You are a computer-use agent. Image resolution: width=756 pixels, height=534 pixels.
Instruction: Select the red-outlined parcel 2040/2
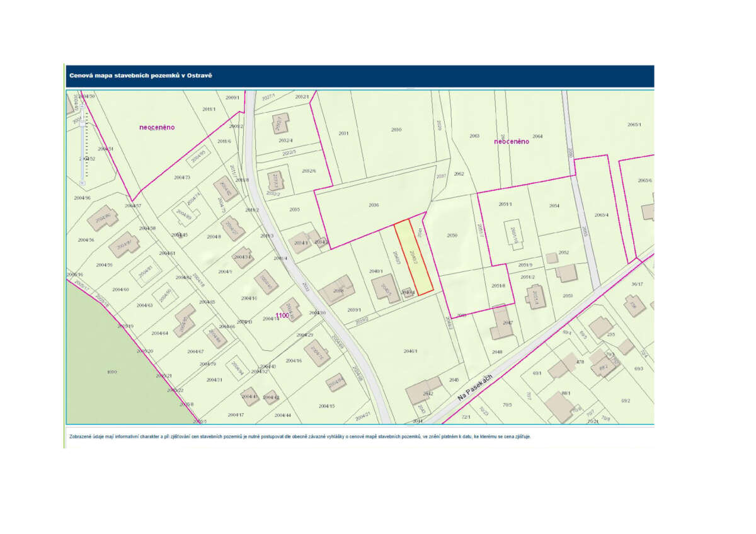(x=414, y=257)
